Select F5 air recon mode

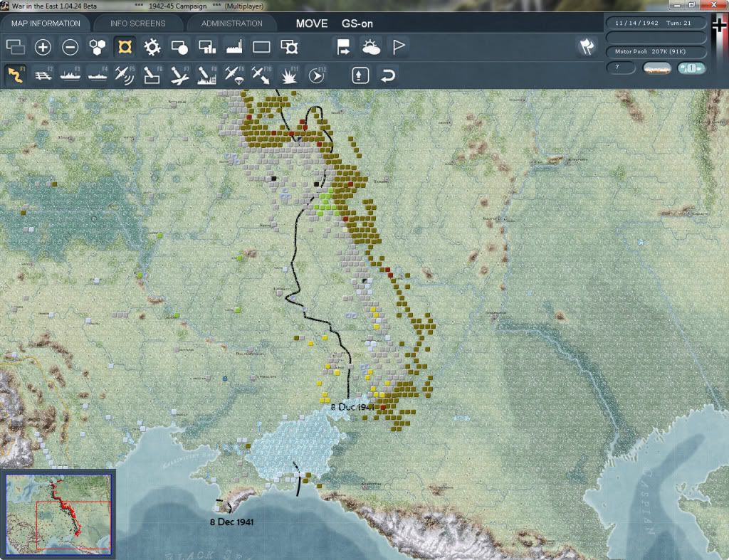(x=125, y=75)
